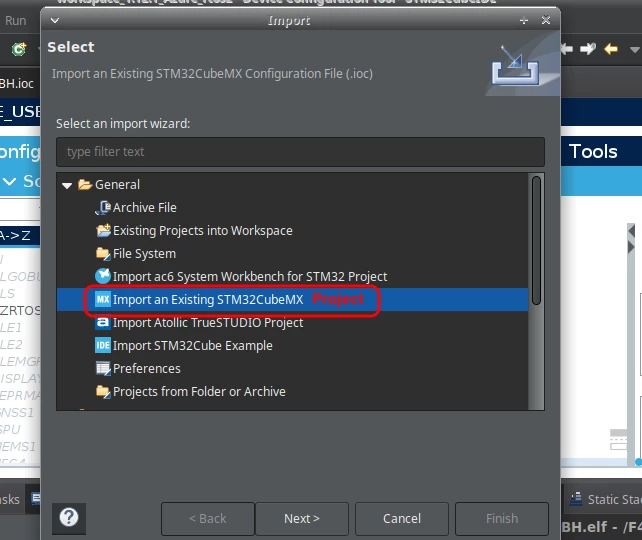Screen dimensions: 642x540
Task: Click the disabled Back button
Action: (208, 519)
